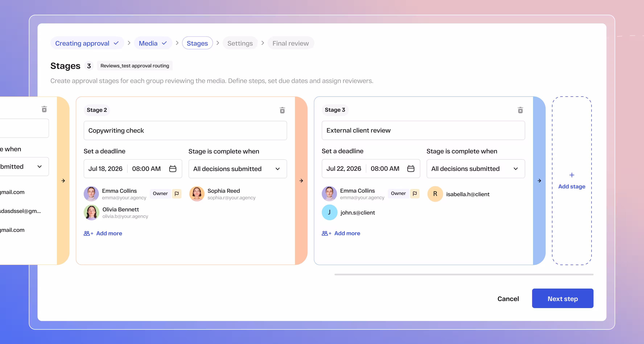
Task: Click the Cancel button
Action: [508, 298]
